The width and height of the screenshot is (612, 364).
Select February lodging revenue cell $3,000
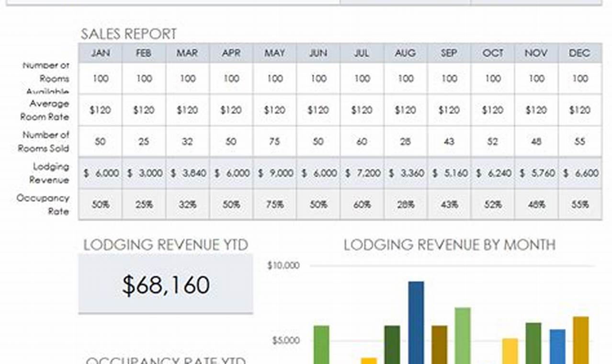click(x=144, y=173)
